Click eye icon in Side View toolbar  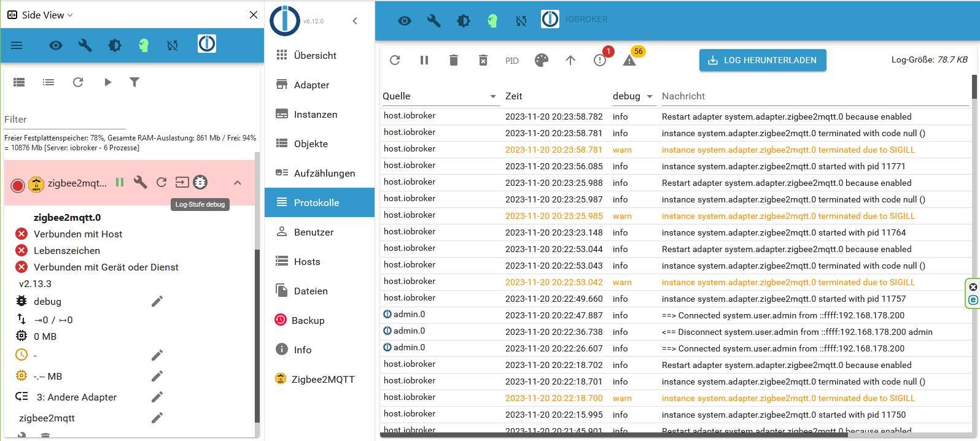pos(56,45)
